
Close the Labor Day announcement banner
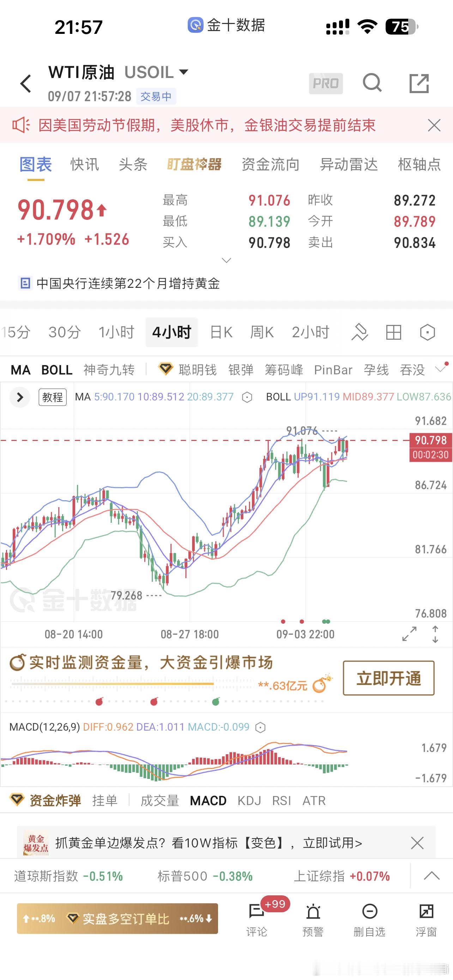434,125
